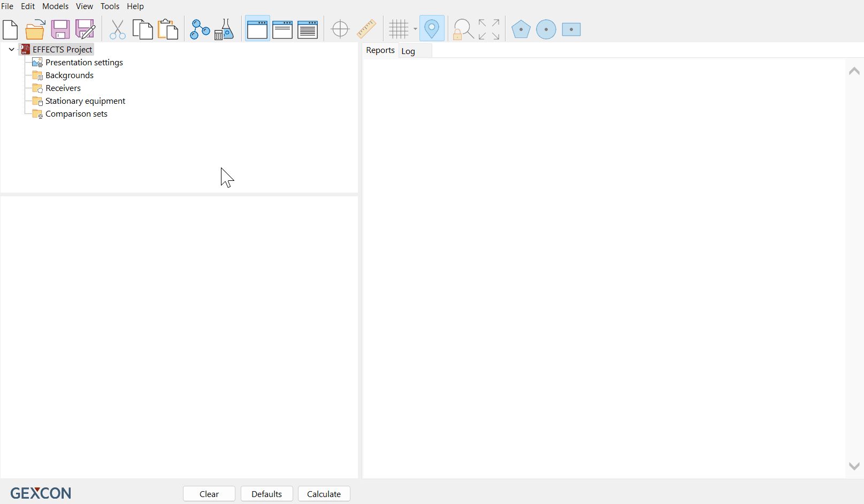This screenshot has width=864, height=504.
Task: Switch to the second window layout icon
Action: tap(282, 29)
